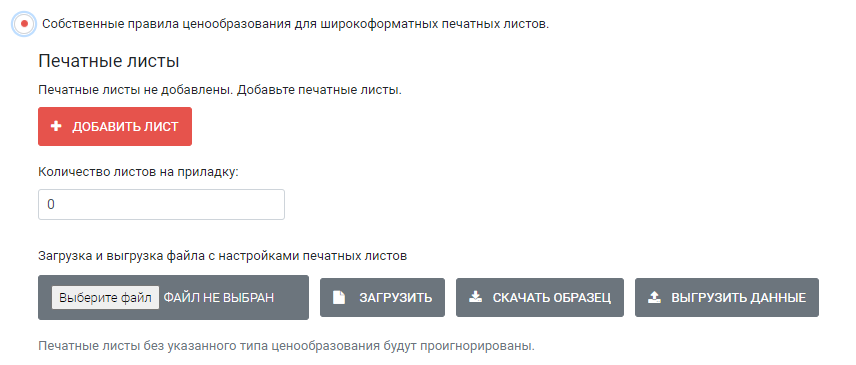Click the СКАЧАТЬ ОБРАЗЕЦ button text
Image resolution: width=856 pixels, height=365 pixels.
[x=552, y=298]
